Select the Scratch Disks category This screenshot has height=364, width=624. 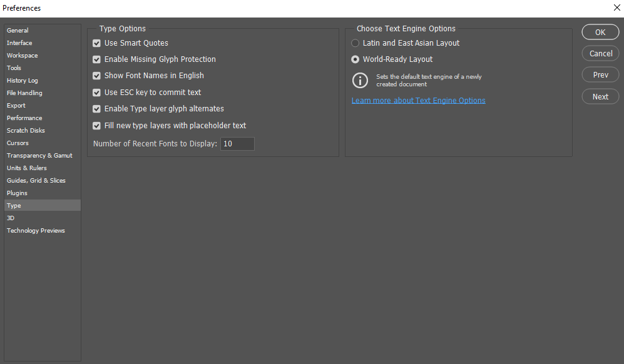point(26,131)
